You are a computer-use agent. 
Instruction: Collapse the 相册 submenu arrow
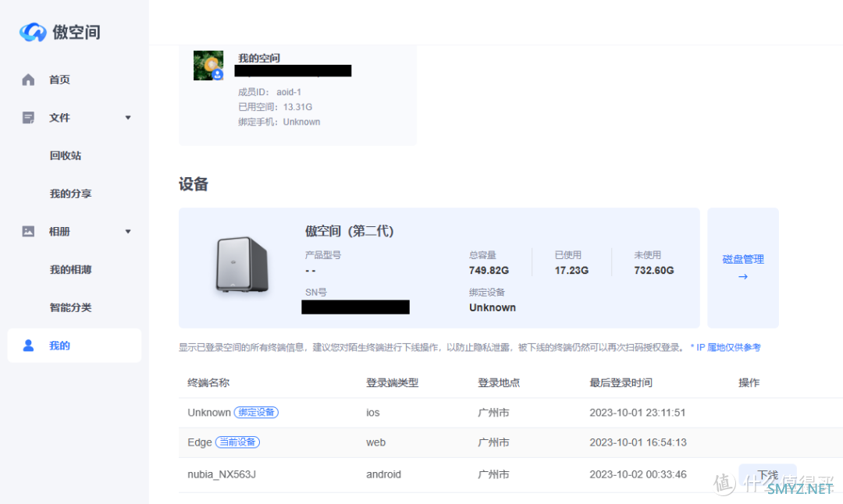(x=128, y=232)
